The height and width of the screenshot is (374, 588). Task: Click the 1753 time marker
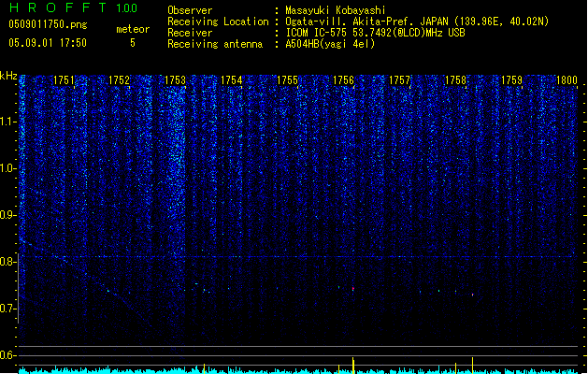point(175,80)
